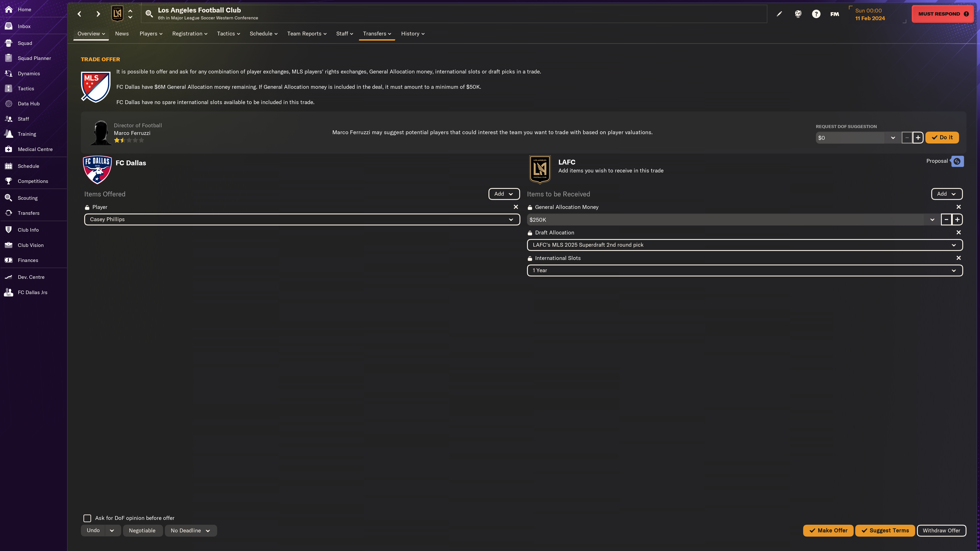
Task: Open the Overview tab menu
Action: [91, 33]
